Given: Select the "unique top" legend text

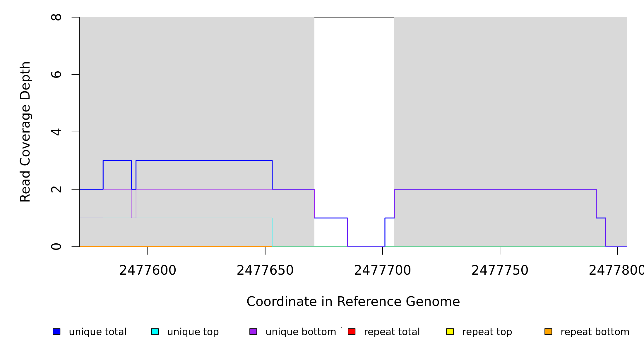Looking at the screenshot, I should click(193, 332).
